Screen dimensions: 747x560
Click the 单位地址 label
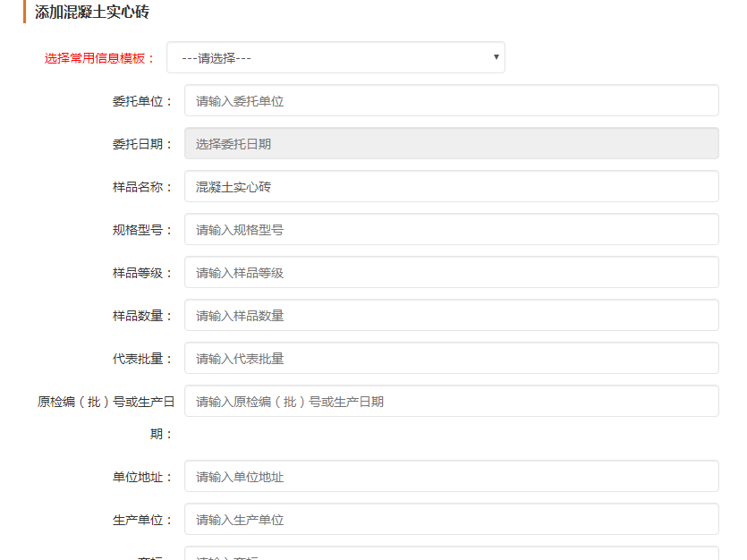click(x=142, y=477)
